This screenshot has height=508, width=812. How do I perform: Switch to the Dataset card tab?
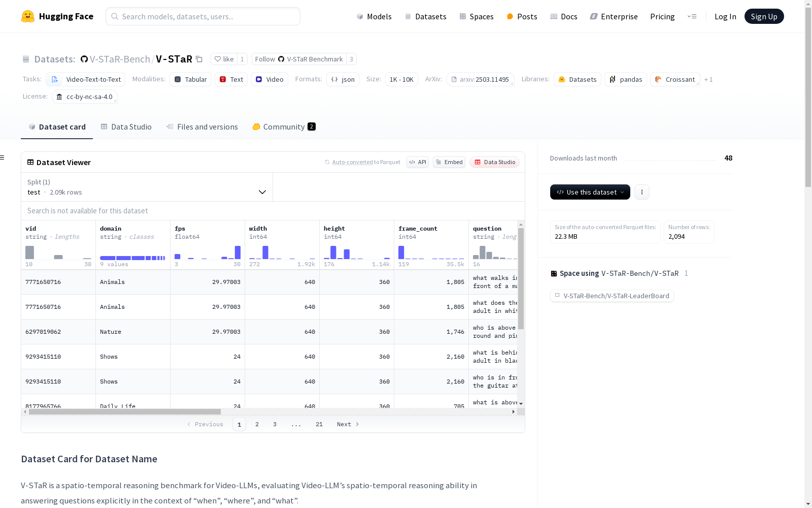pos(57,127)
